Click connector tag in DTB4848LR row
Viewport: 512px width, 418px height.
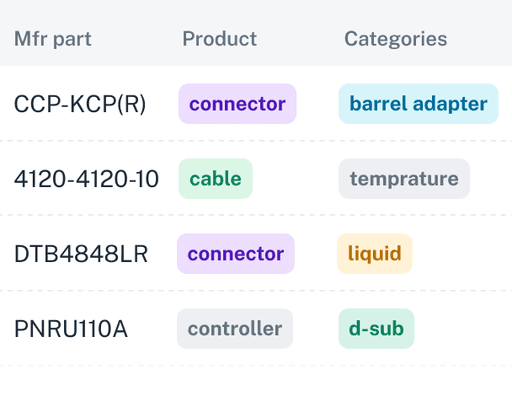point(236,254)
